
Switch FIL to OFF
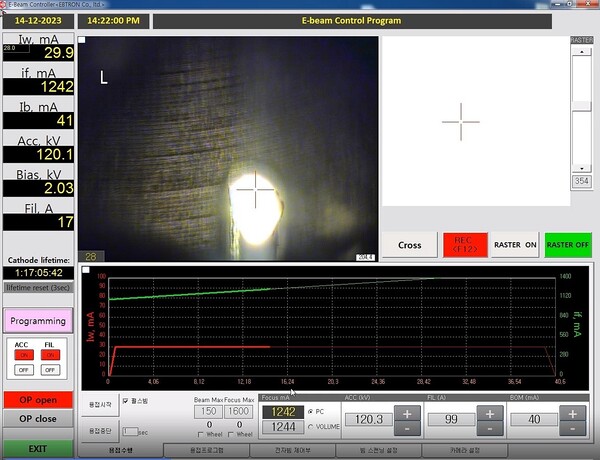pyautogui.click(x=49, y=369)
